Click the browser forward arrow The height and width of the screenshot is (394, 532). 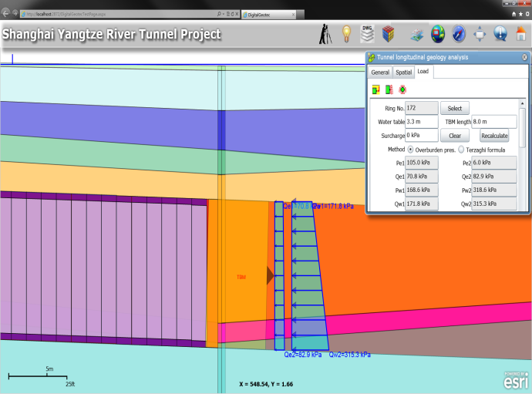[15, 14]
